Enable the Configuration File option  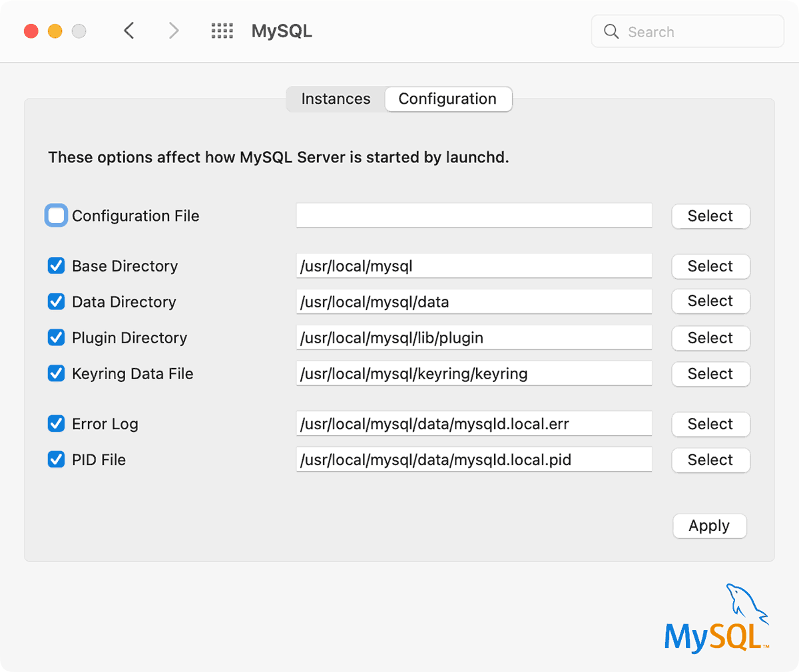pyautogui.click(x=56, y=215)
